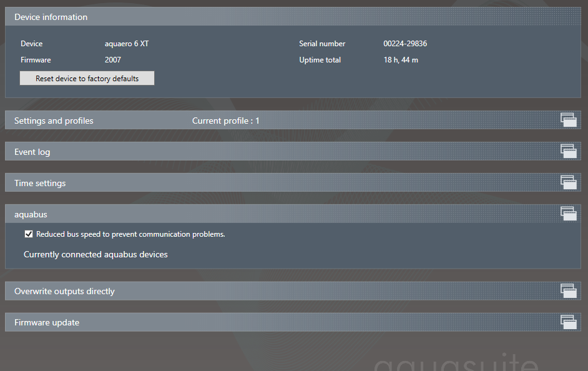Image resolution: width=588 pixels, height=371 pixels.
Task: Click the Device label in Device information
Action: point(31,44)
